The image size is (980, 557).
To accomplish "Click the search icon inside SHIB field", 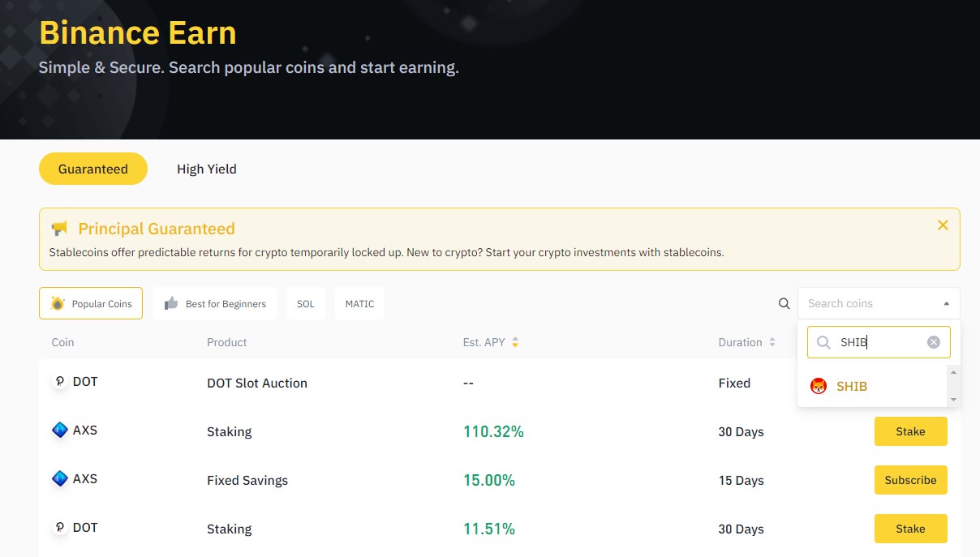I will click(x=823, y=342).
